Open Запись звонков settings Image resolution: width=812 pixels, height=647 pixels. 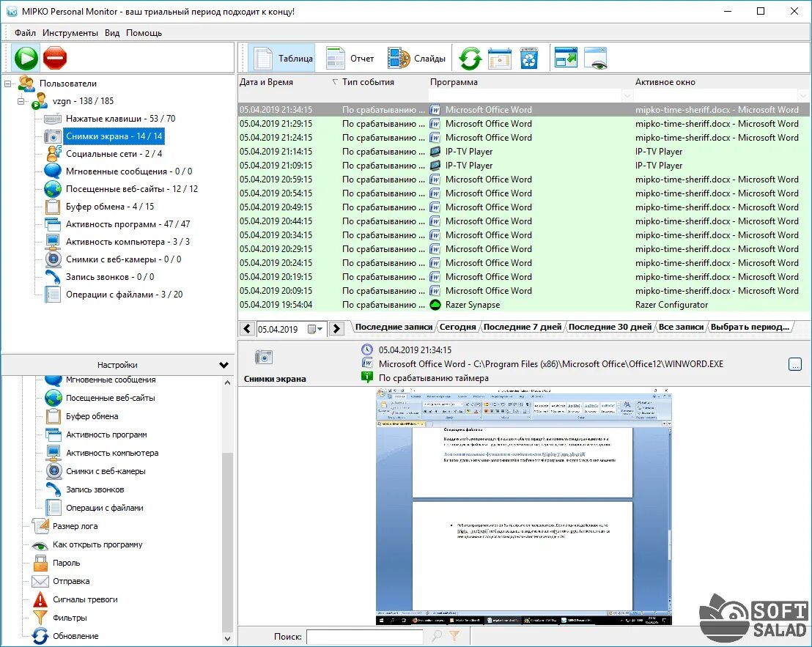point(95,489)
